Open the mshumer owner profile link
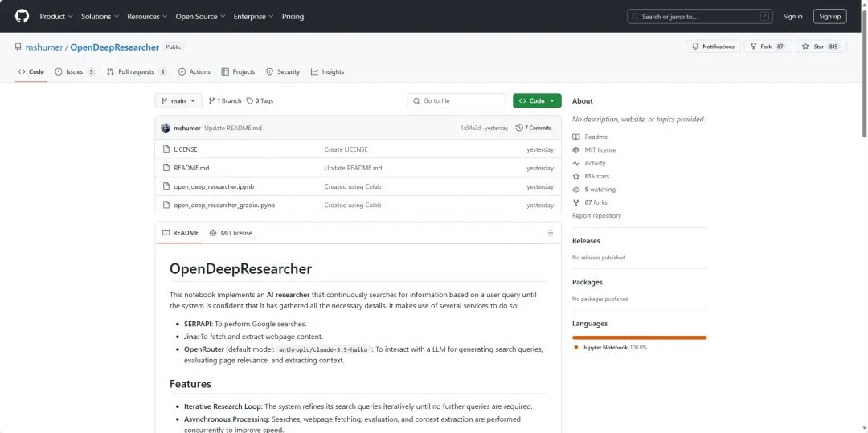868x433 pixels. (x=44, y=47)
